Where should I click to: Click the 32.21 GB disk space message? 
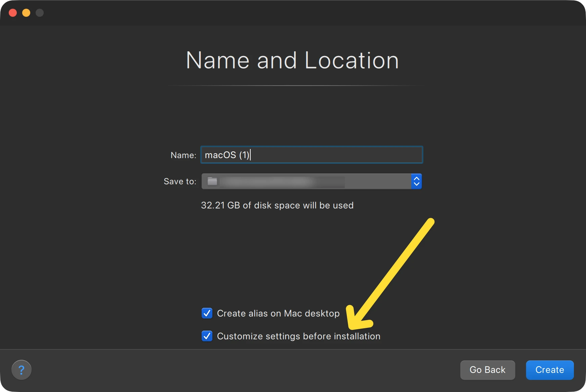point(277,205)
